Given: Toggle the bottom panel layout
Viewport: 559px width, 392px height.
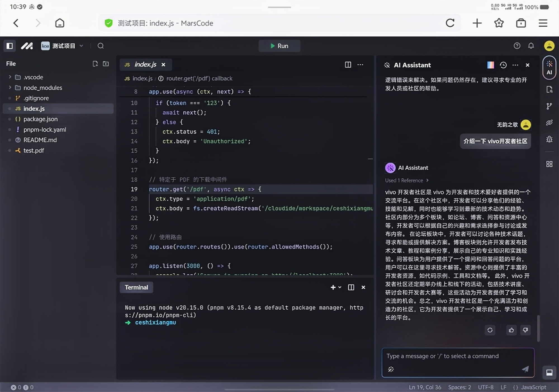Looking at the screenshot, I should pyautogui.click(x=549, y=372).
